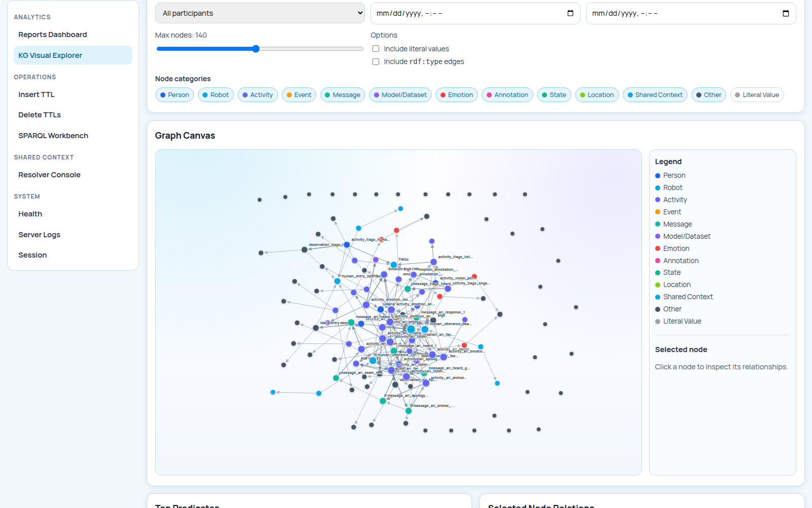812x508 pixels.
Task: Click Literal Value entry in Legend
Action: (678, 321)
